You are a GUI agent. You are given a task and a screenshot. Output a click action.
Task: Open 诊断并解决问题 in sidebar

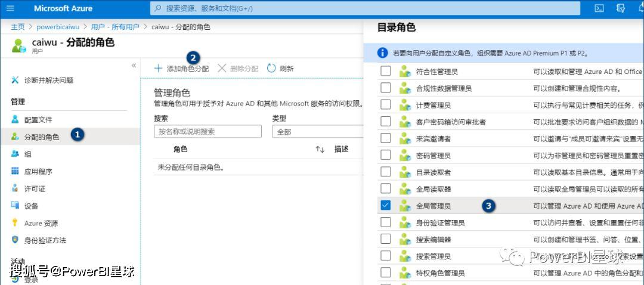[x=49, y=80]
